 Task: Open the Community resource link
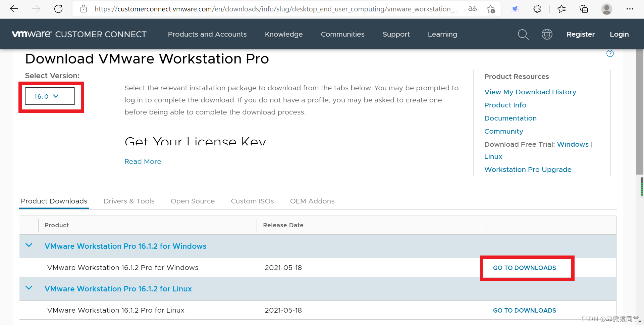(504, 131)
